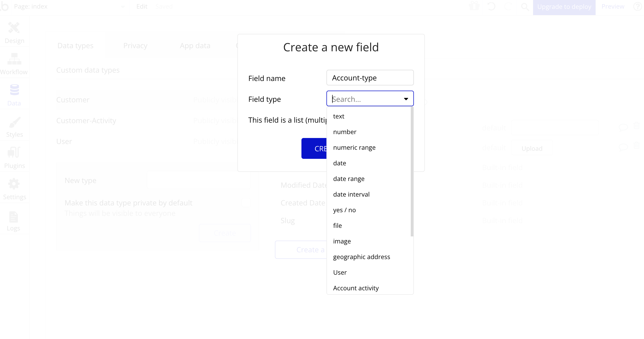Click the field type list scrollbar
This screenshot has height=339, width=644.
point(412,172)
